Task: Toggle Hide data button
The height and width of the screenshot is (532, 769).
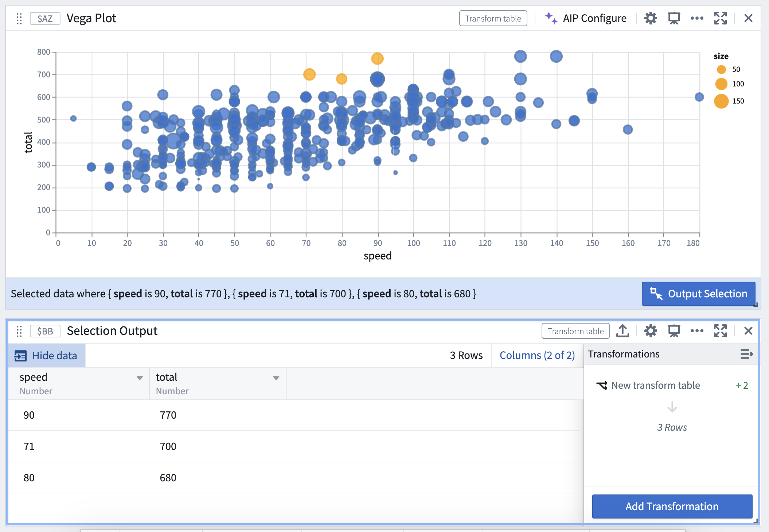Action: click(x=46, y=355)
